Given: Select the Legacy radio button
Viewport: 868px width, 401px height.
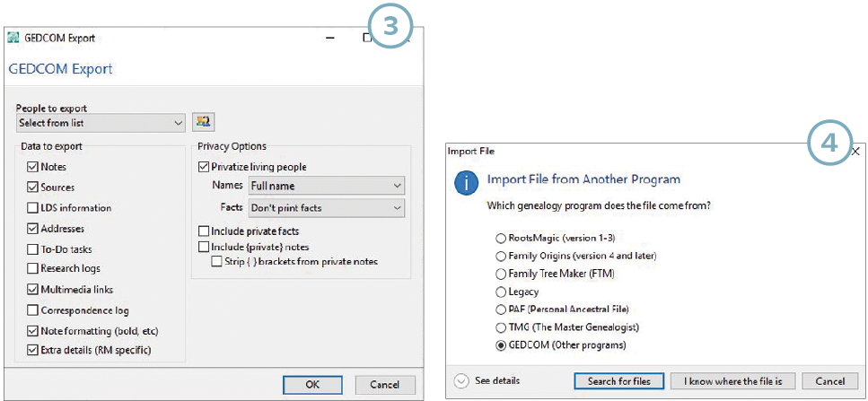Looking at the screenshot, I should click(500, 292).
